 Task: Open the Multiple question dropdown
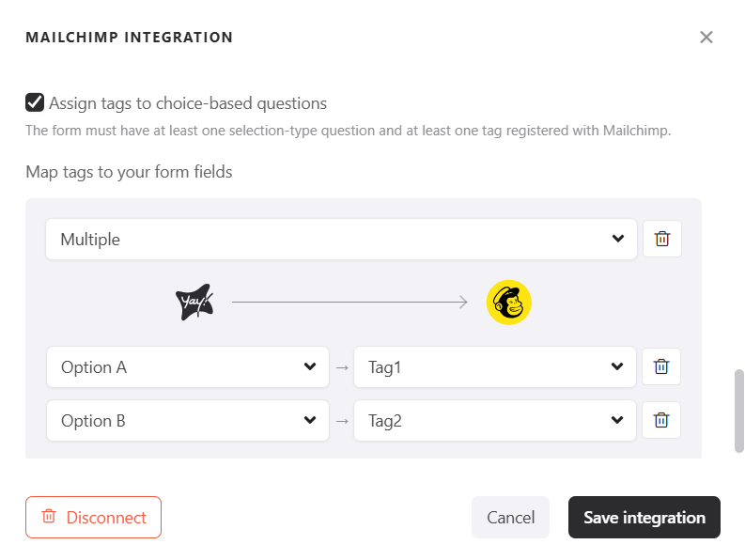point(341,239)
